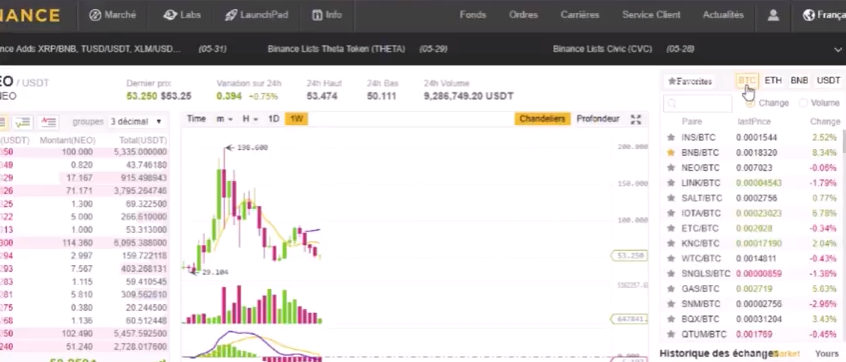Viewport: 846px width, 362px height.
Task: Open the m minutes interval dropdown
Action: [x=224, y=119]
